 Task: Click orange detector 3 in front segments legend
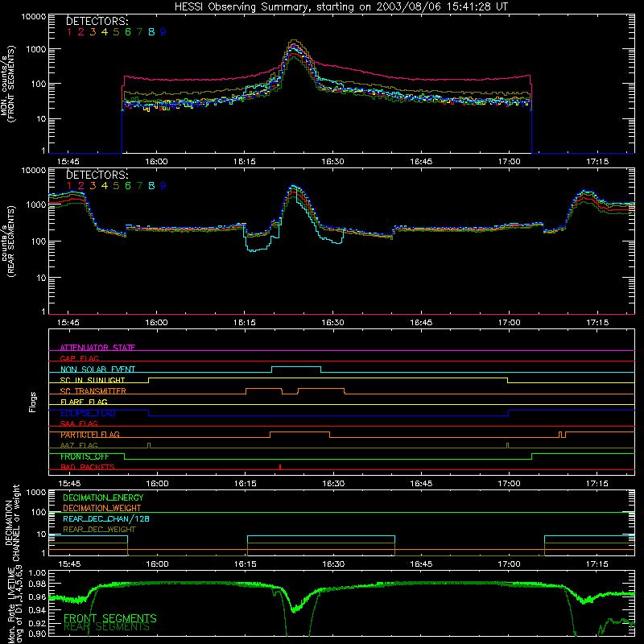point(93,32)
